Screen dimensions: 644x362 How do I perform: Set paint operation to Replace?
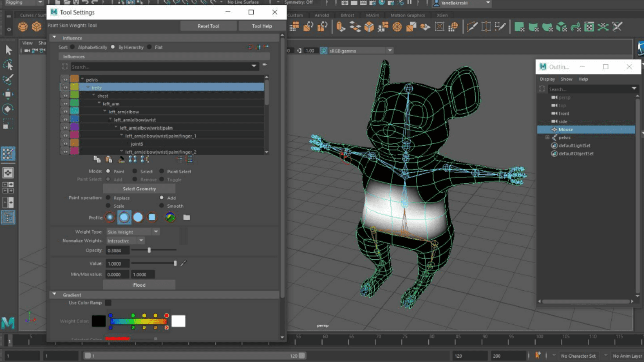click(108, 198)
